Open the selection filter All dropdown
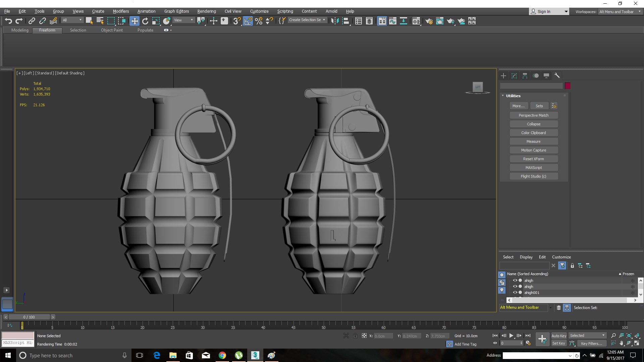Viewport: 644px width, 362px height. (x=72, y=20)
